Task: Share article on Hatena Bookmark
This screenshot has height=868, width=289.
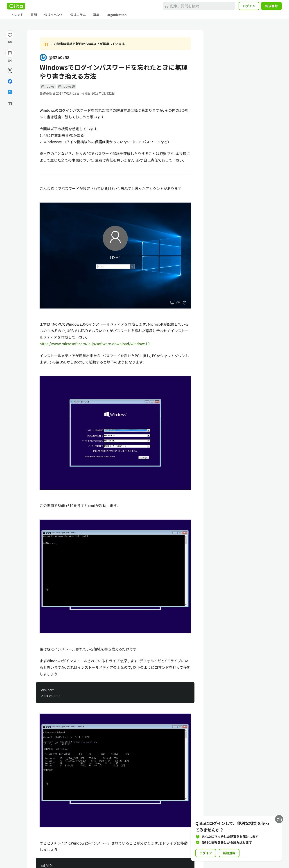Action: (x=10, y=92)
